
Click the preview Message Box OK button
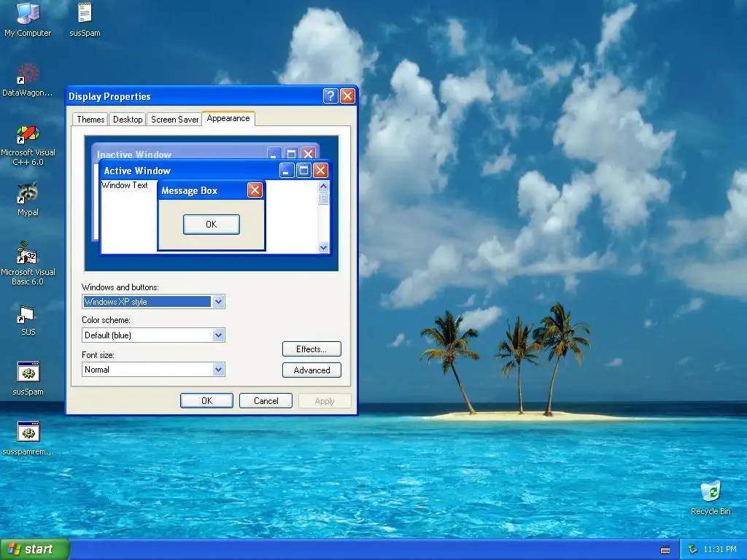[212, 225]
